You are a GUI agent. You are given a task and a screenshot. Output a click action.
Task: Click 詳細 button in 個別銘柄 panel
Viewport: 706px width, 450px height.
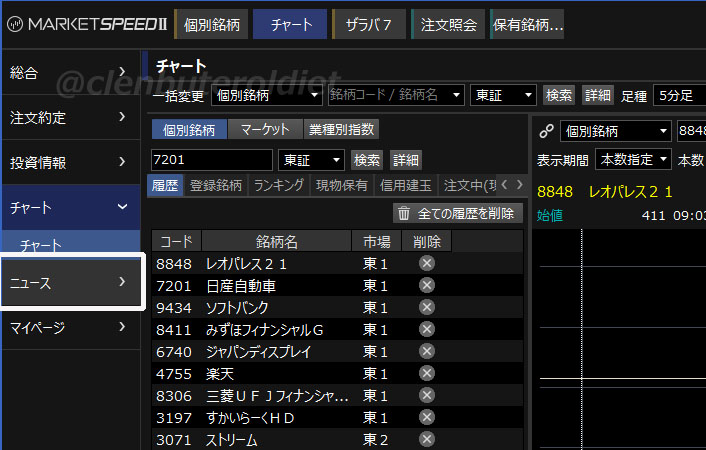[406, 160]
